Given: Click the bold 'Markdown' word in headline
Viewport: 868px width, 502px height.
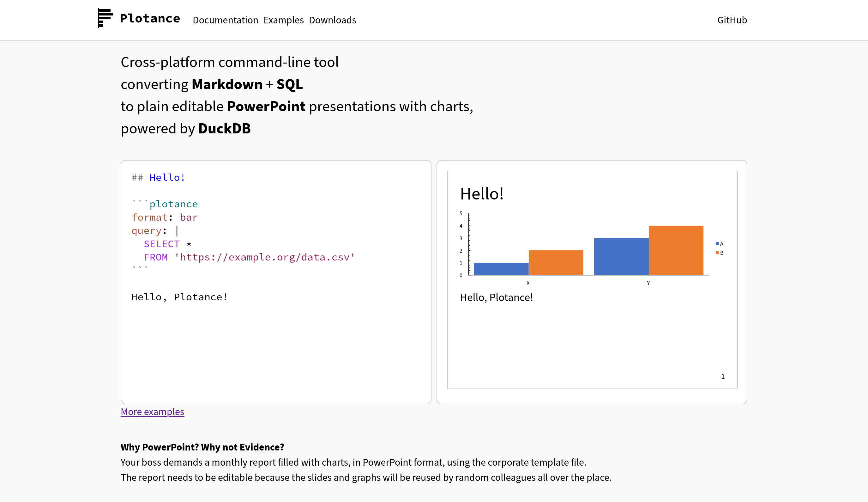Looking at the screenshot, I should tap(227, 84).
